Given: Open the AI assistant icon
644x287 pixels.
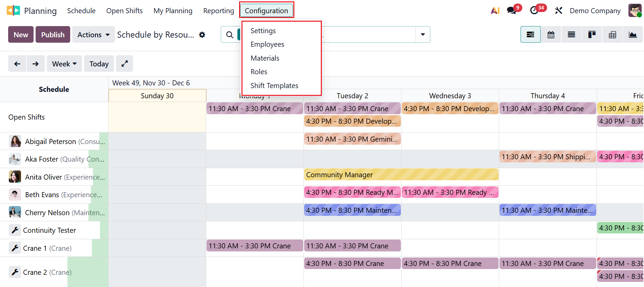Looking at the screenshot, I should [x=495, y=11].
